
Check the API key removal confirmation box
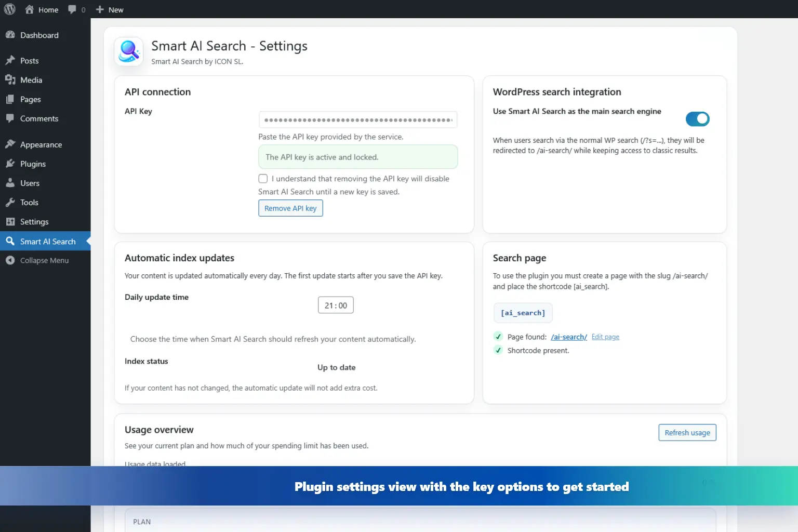pos(263,179)
